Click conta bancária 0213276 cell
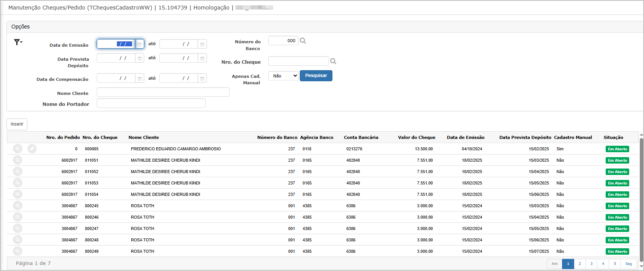The width and height of the screenshot is (644, 271). pos(354,149)
